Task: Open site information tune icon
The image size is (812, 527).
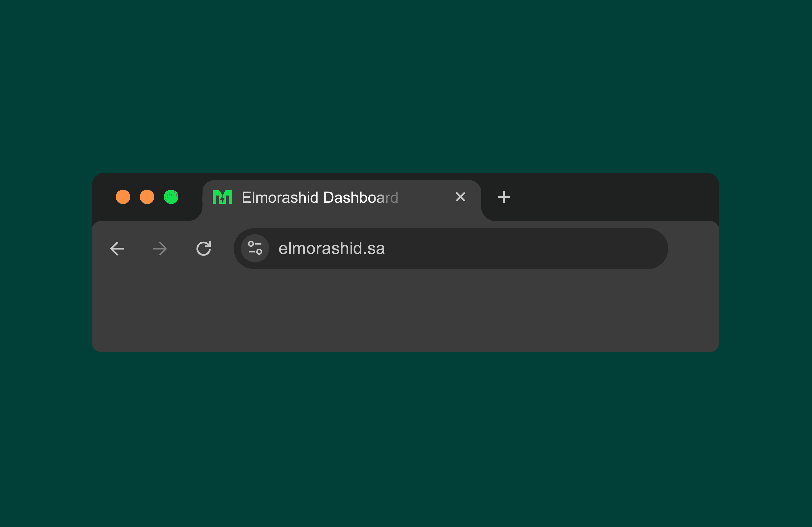Action: 255,248
